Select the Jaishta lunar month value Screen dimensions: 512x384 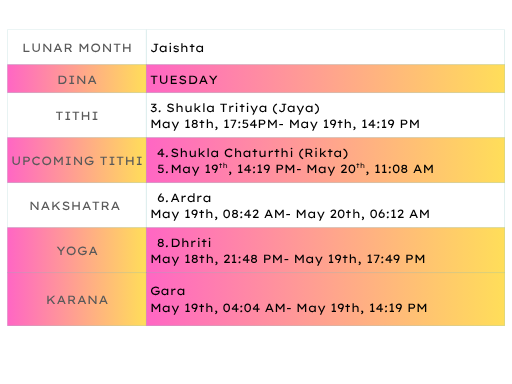click(x=177, y=48)
